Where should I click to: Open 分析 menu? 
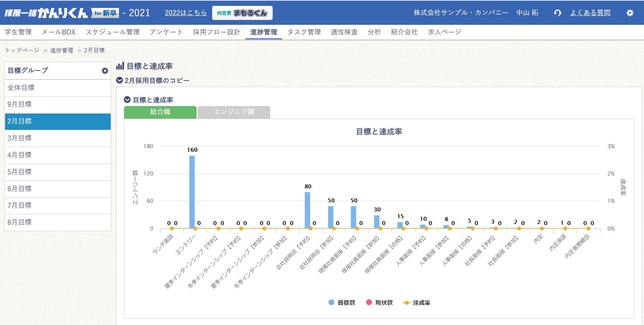tap(374, 32)
